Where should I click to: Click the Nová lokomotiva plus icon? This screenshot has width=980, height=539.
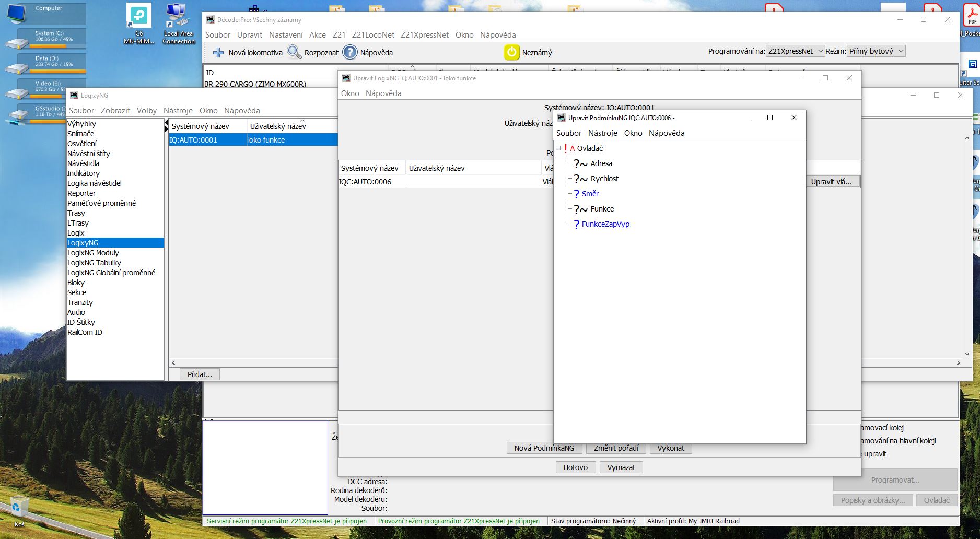point(218,53)
